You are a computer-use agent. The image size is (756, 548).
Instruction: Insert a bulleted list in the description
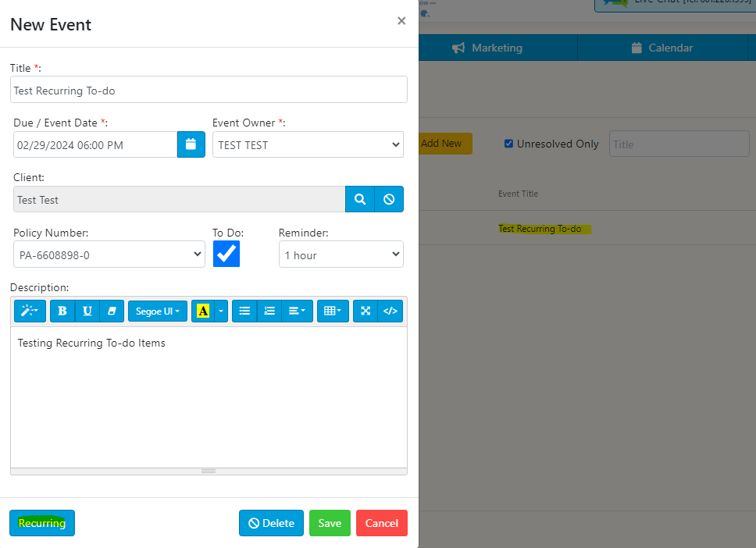pyautogui.click(x=244, y=311)
